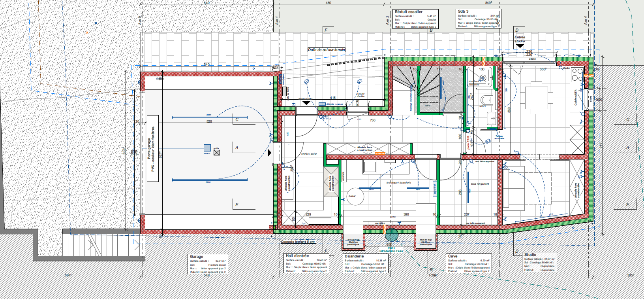The image size is (644, 299).
Task: Click the teal sump circle at bottom wall
Action: (392, 235)
